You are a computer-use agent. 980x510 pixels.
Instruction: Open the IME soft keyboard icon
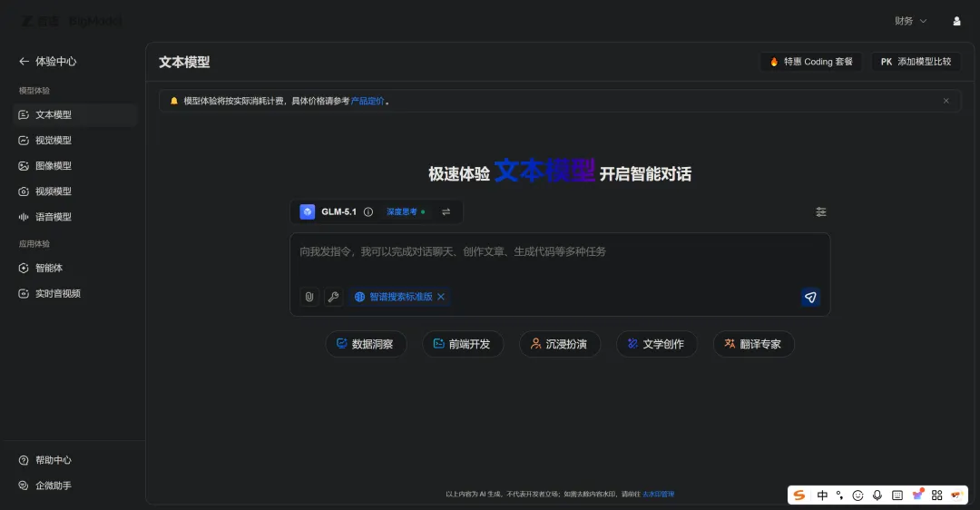[x=897, y=495]
